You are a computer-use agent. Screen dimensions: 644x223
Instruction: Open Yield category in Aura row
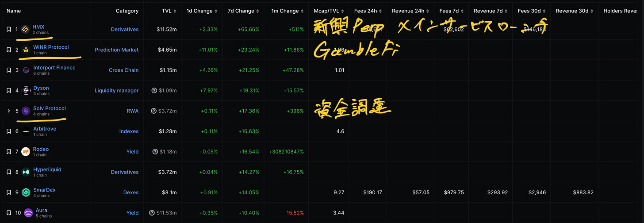[133, 213]
